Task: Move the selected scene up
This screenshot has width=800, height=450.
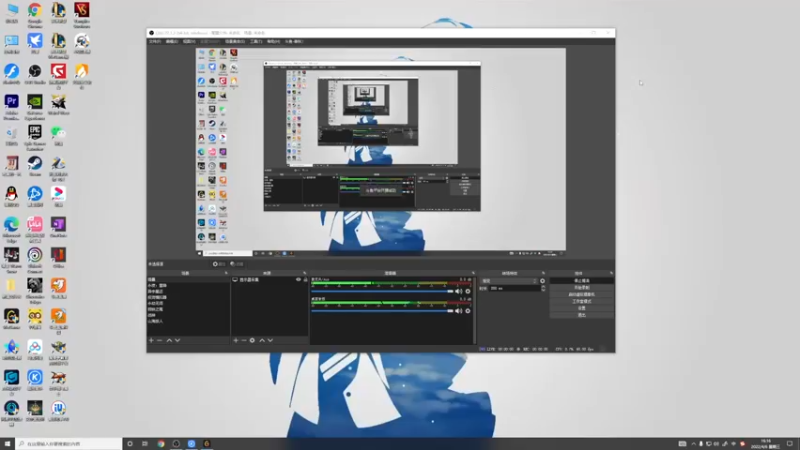Action: tap(169, 340)
